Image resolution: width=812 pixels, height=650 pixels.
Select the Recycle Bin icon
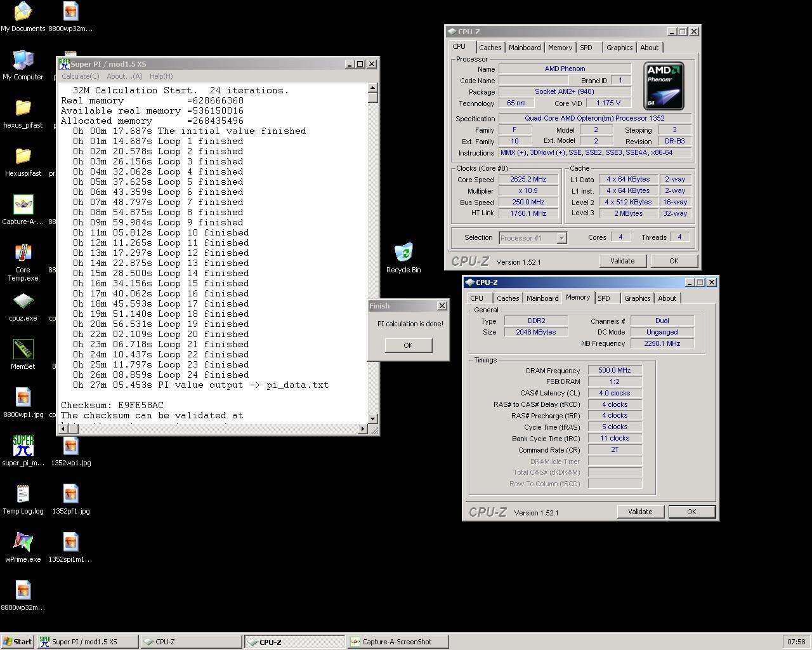coord(403,258)
